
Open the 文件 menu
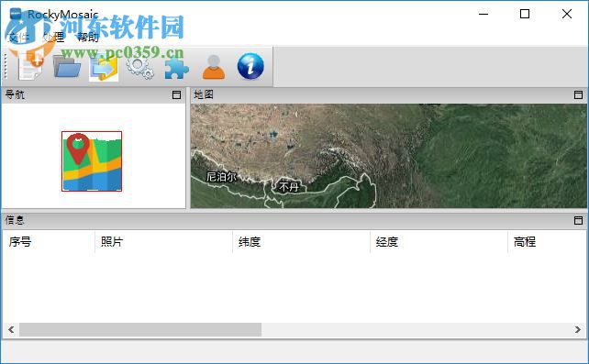click(x=17, y=37)
